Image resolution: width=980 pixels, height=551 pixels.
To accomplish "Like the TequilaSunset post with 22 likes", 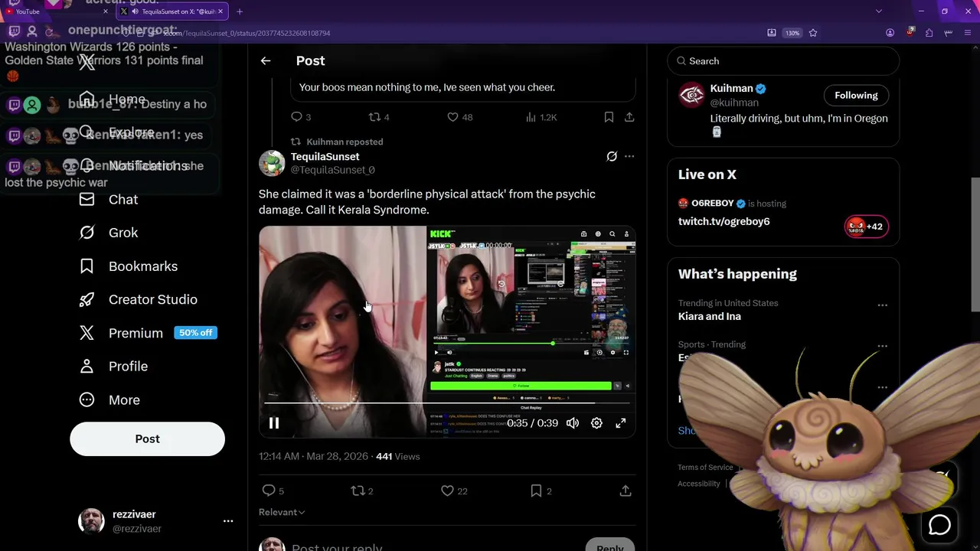I will point(455,491).
